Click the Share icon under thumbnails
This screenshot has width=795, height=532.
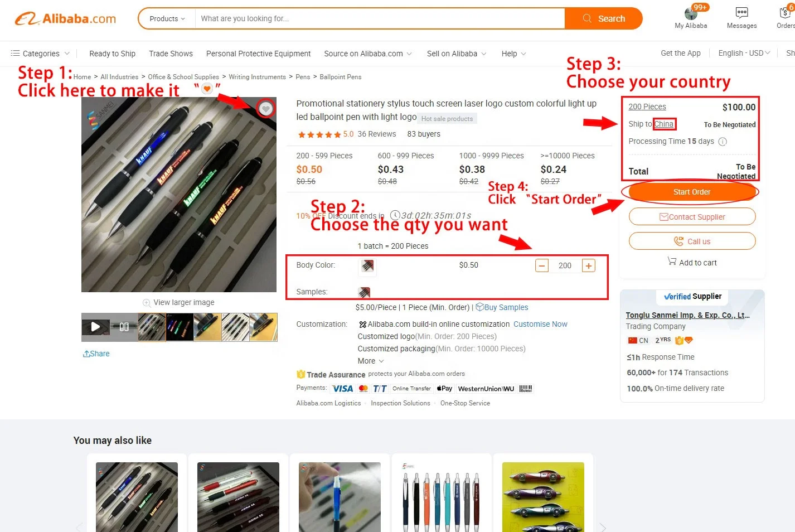[x=86, y=354]
